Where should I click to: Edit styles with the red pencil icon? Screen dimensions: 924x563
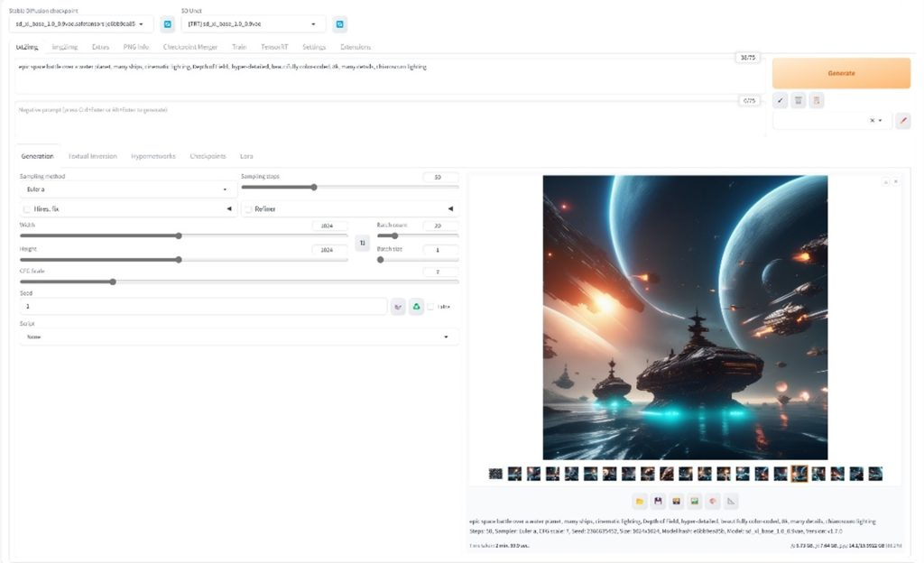pyautogui.click(x=902, y=120)
